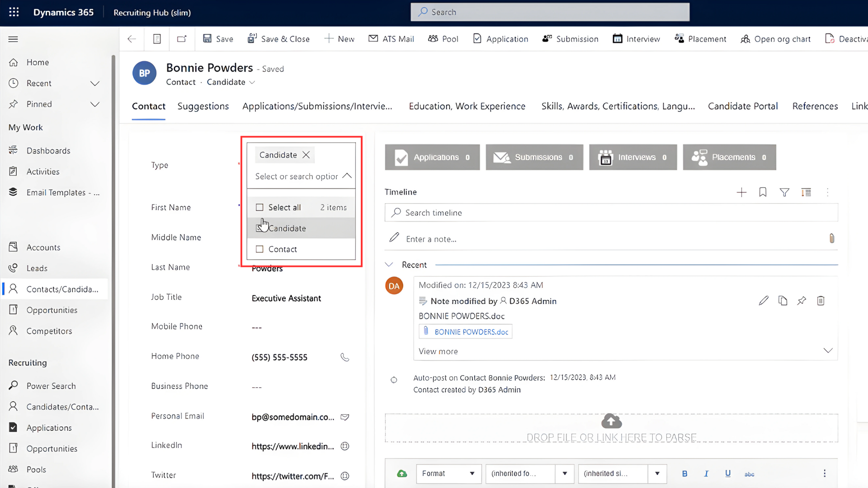Screen dimensions: 868x488
Task: Toggle the Candidate option checkbox
Action: [259, 228]
